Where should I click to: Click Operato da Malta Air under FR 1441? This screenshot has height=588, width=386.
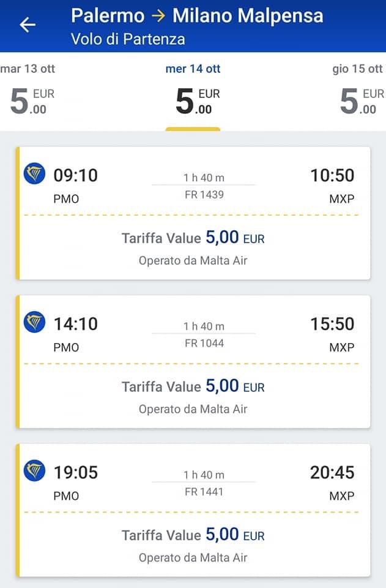tap(193, 557)
